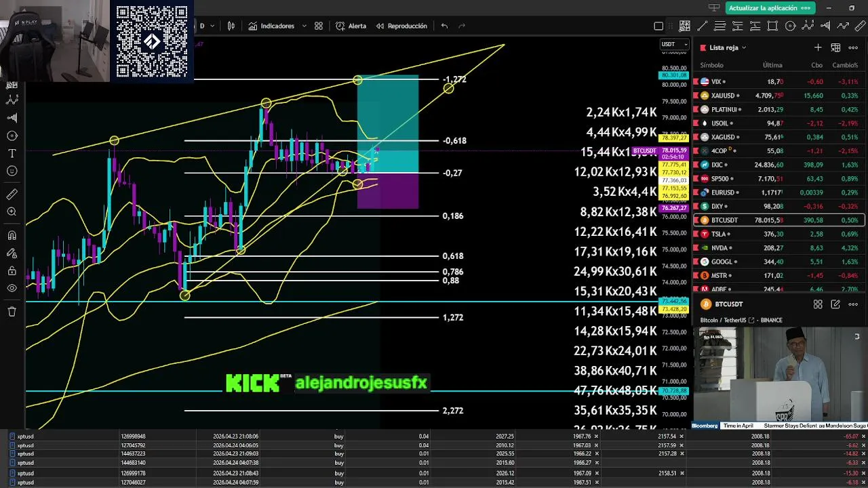Select USOIL row in the watchlist
The height and width of the screenshot is (488, 868).
[778, 123]
